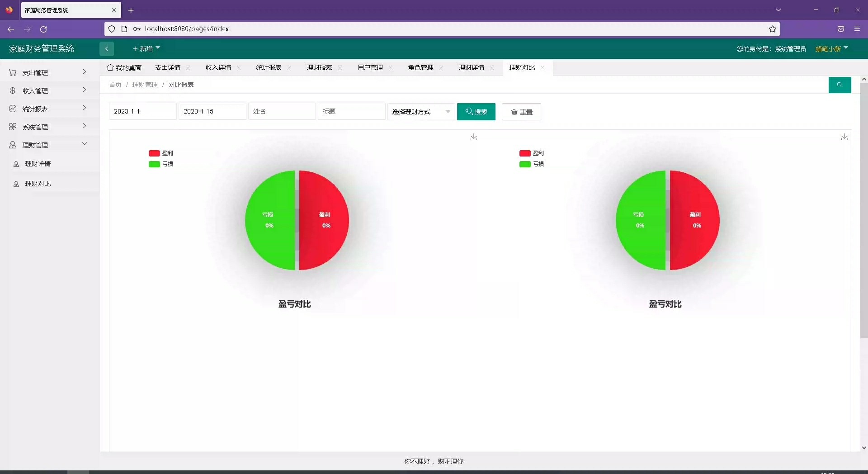Click the site information page icon
Image resolution: width=868 pixels, height=474 pixels.
(x=124, y=29)
